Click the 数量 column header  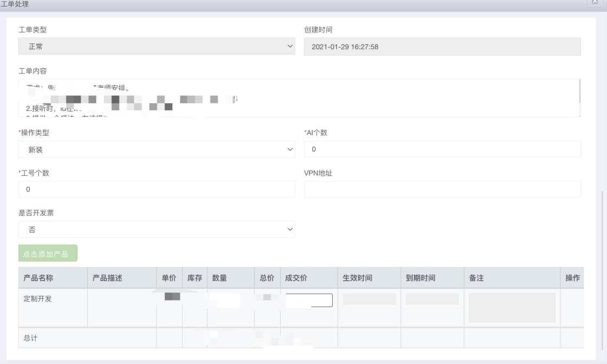click(x=219, y=278)
